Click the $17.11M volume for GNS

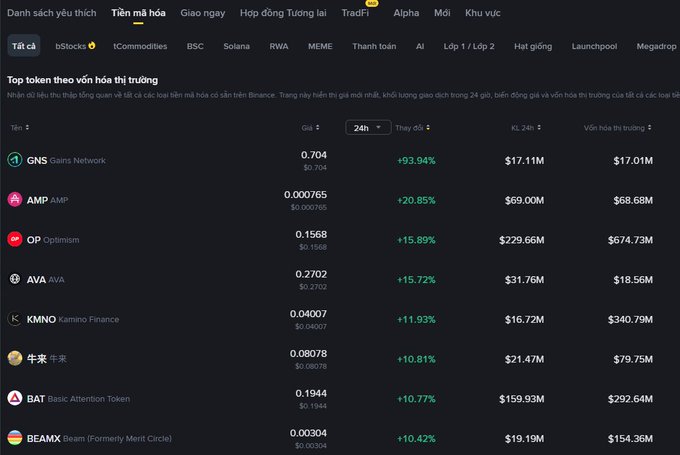[x=524, y=160]
